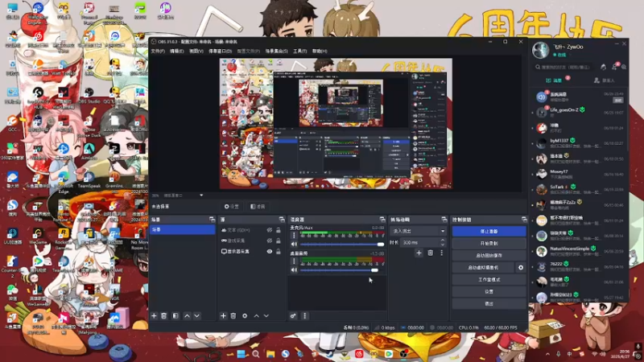Open the 帮助(H) menu
Image resolution: width=644 pixels, height=362 pixels.
[x=320, y=51]
